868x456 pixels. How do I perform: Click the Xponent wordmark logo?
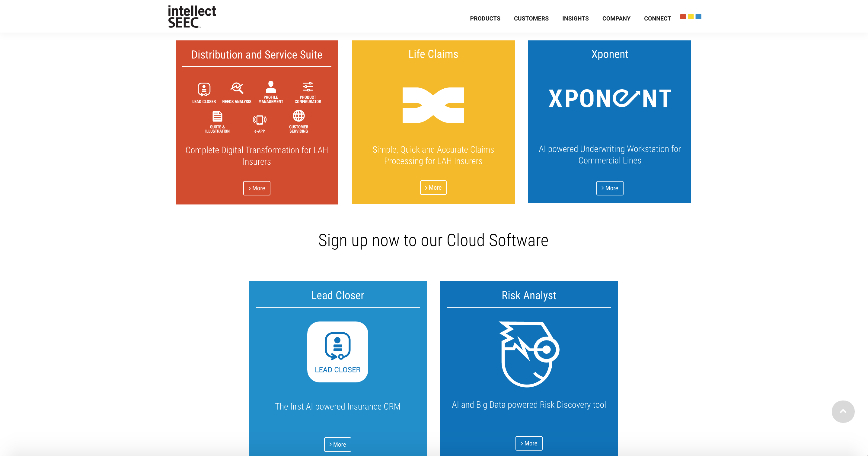tap(610, 99)
